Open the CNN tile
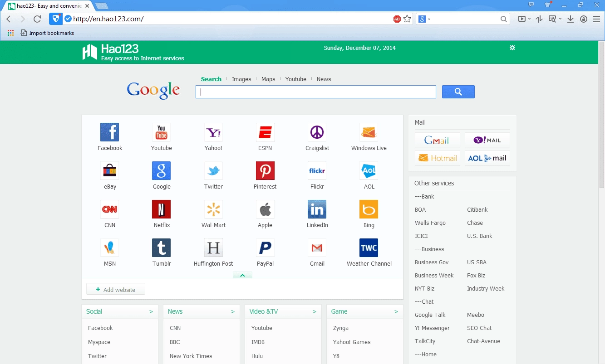605x364 pixels. (x=109, y=209)
